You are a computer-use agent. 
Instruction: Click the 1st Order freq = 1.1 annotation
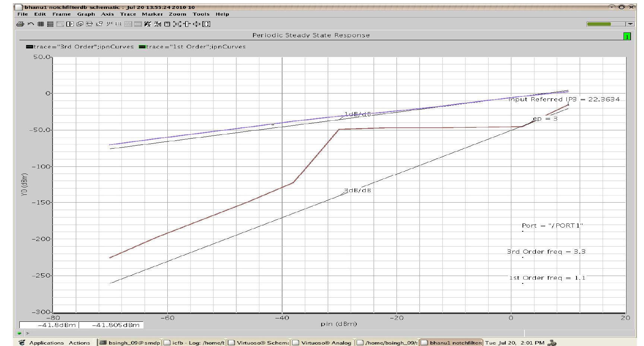pyautogui.click(x=547, y=278)
